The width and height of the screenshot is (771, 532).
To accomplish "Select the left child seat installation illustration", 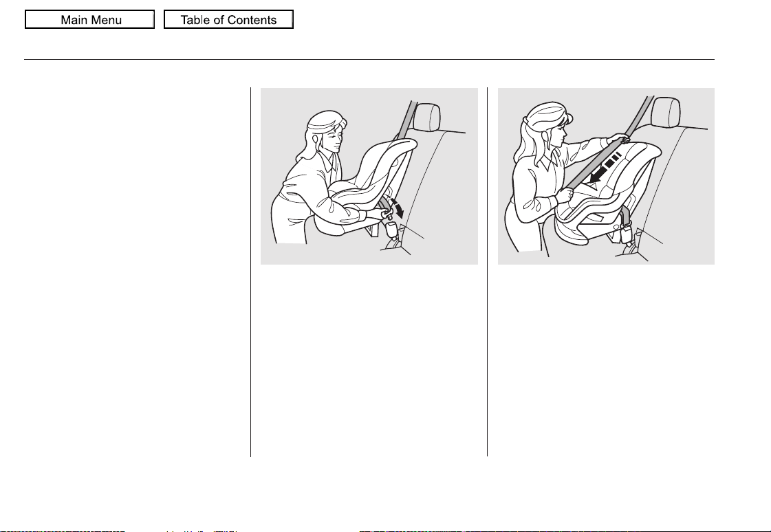I will coord(369,177).
